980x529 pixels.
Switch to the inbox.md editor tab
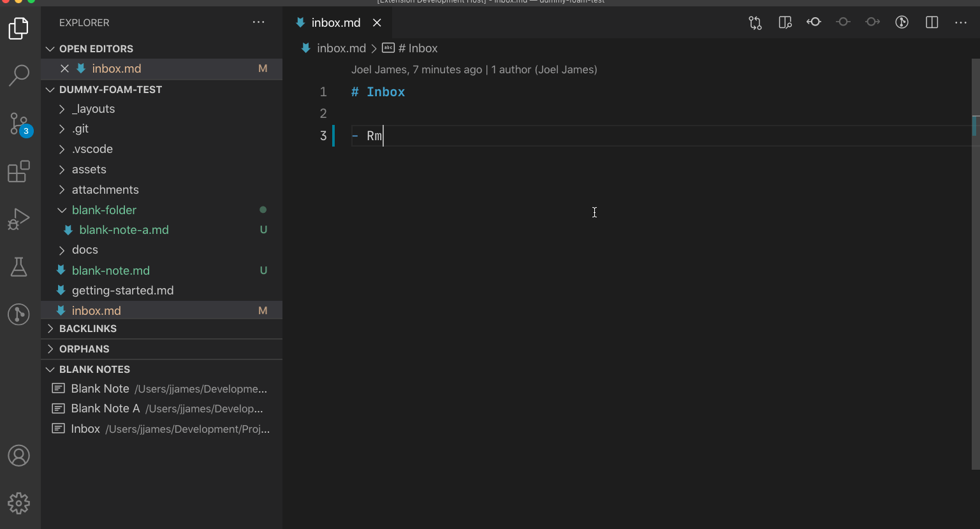tap(337, 23)
